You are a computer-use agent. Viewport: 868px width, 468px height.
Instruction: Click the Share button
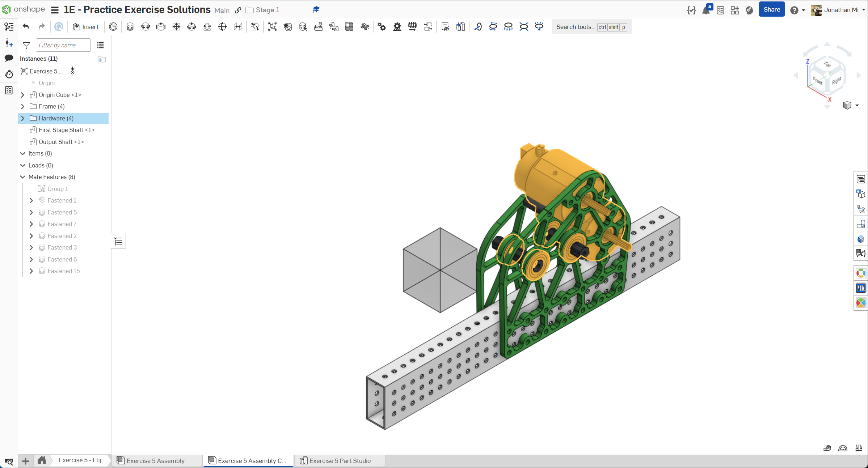[x=771, y=10]
